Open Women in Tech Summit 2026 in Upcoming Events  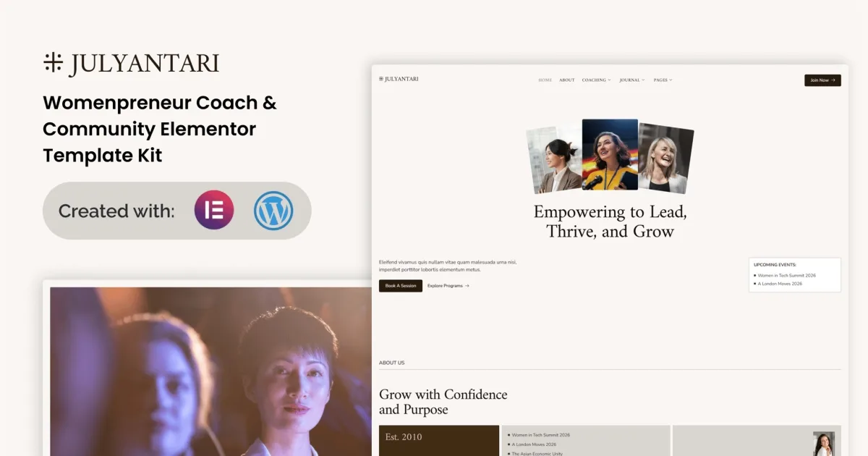pos(786,276)
